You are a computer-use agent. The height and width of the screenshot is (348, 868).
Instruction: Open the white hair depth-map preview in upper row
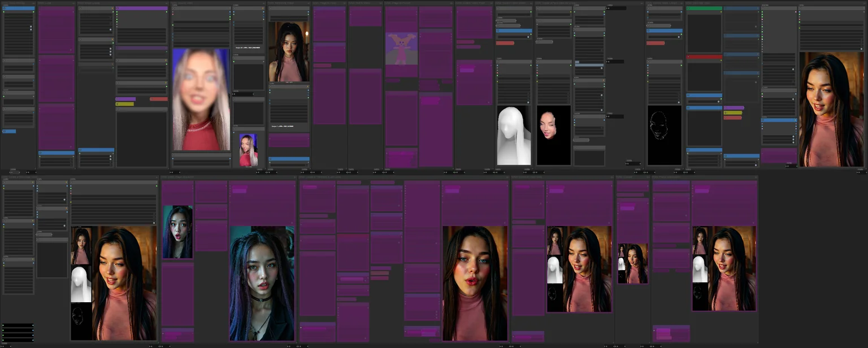click(x=514, y=136)
